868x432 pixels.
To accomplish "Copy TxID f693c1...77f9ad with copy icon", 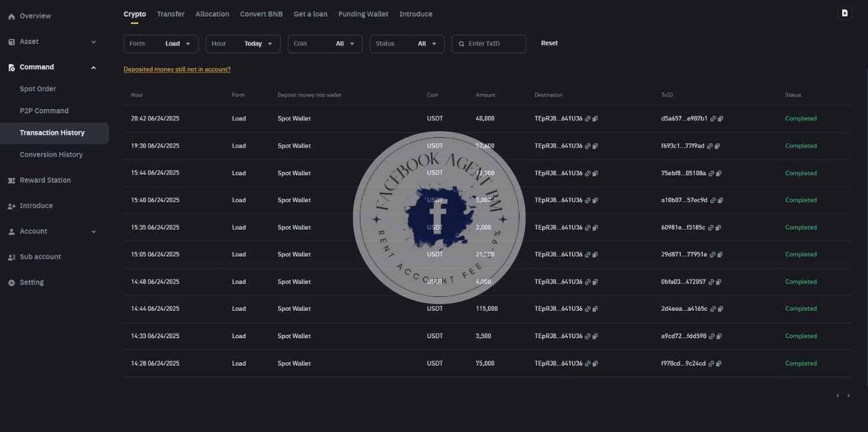I will pyautogui.click(x=717, y=146).
